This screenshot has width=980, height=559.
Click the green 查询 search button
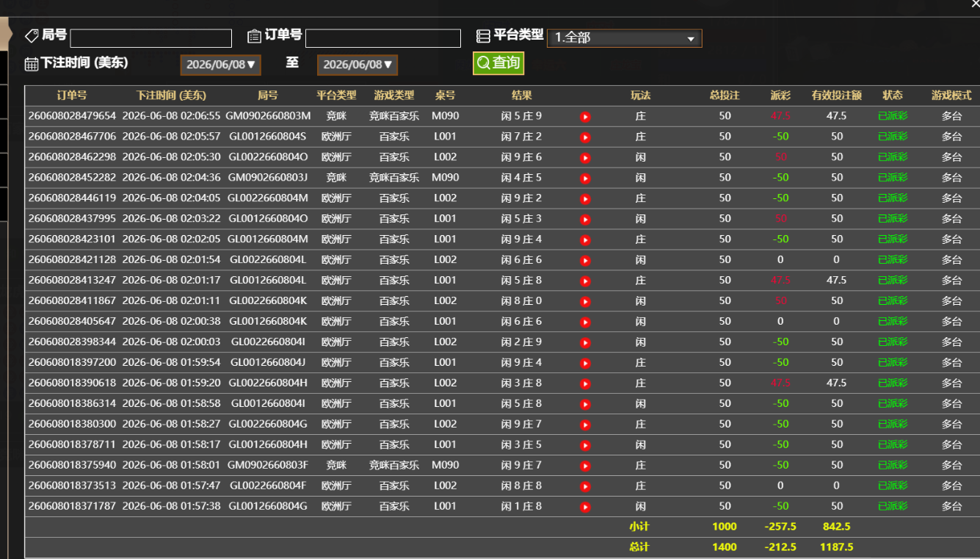[x=498, y=63]
